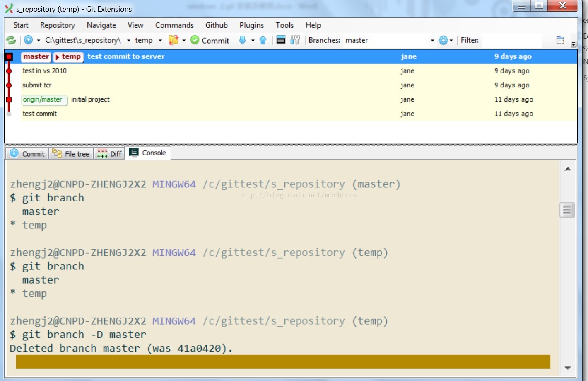Click the 'Deleted branch master (was 41a0420).' console line
Screen dimensions: 588x381
(121, 348)
